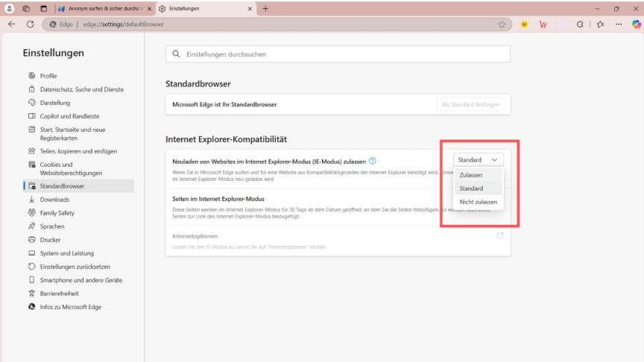Select Standardbrowser in the sidebar
This screenshot has height=362, width=644.
(x=78, y=186)
